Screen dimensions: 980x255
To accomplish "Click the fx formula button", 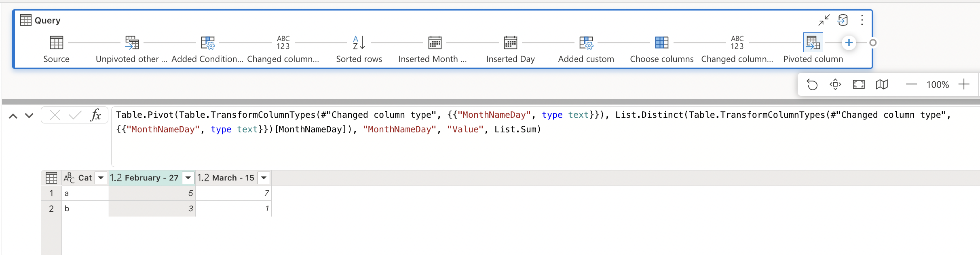I will tap(96, 115).
